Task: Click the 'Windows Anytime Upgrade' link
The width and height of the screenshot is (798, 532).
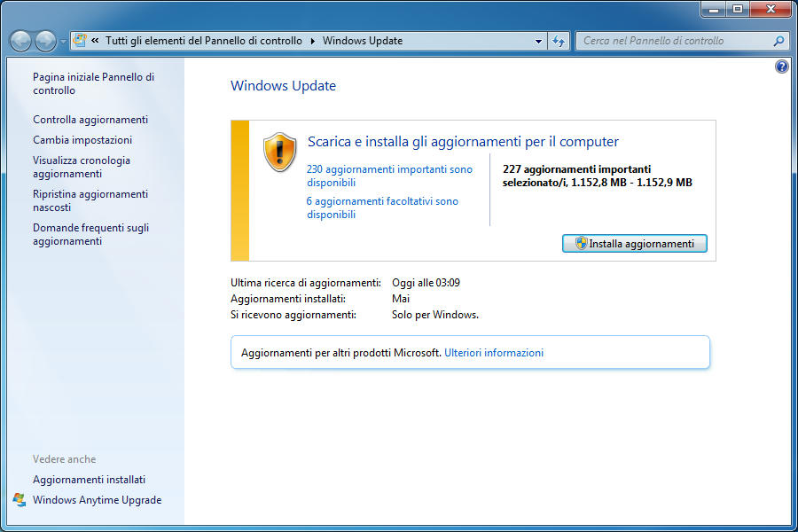Action: pyautogui.click(x=98, y=500)
